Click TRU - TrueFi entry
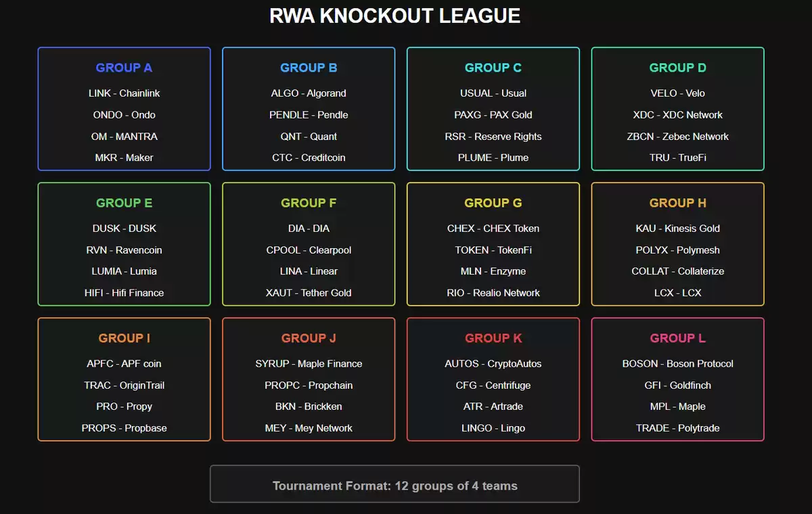The width and height of the screenshot is (812, 514). [x=678, y=158]
